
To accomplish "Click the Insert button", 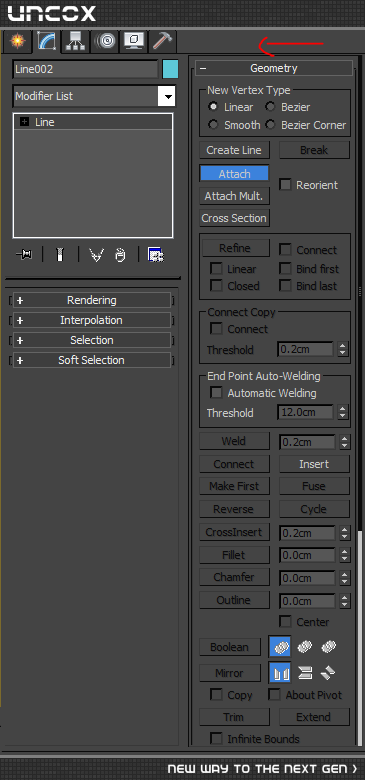I will pyautogui.click(x=314, y=464).
